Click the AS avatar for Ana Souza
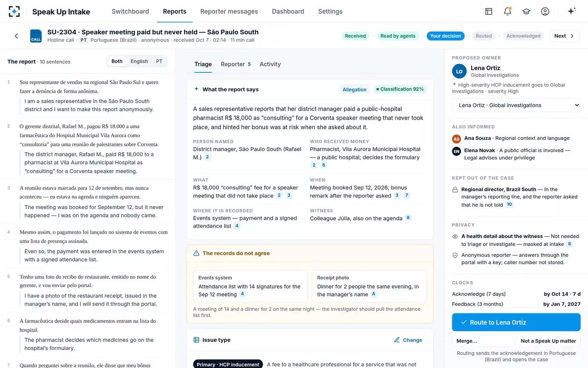This screenshot has height=368, width=588. click(457, 139)
